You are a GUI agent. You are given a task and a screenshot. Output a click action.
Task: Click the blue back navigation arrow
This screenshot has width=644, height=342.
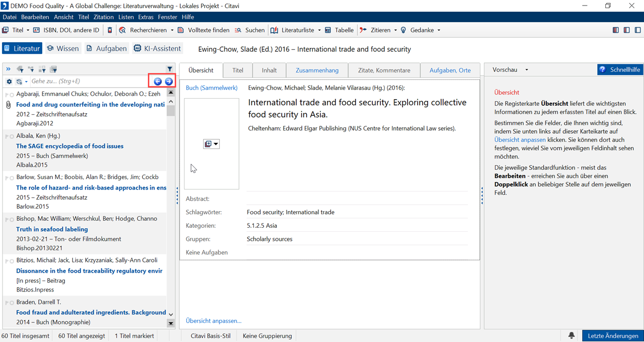(158, 81)
